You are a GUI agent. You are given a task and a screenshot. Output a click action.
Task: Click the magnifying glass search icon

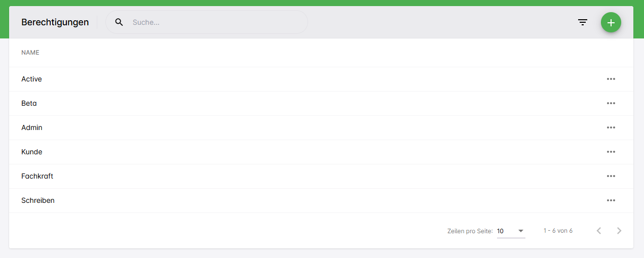click(119, 22)
